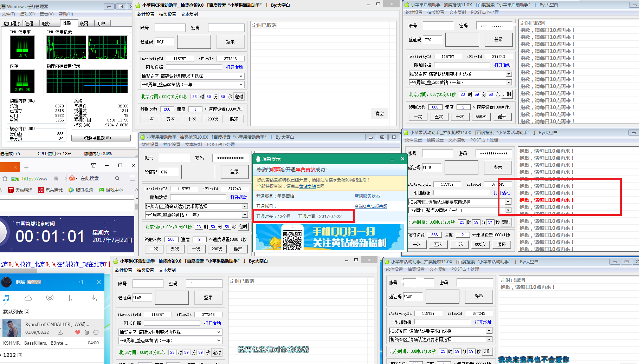Viewport: 639px width, 364px height.
Task: Open a new browser tab with plus
Action: (x=26, y=167)
